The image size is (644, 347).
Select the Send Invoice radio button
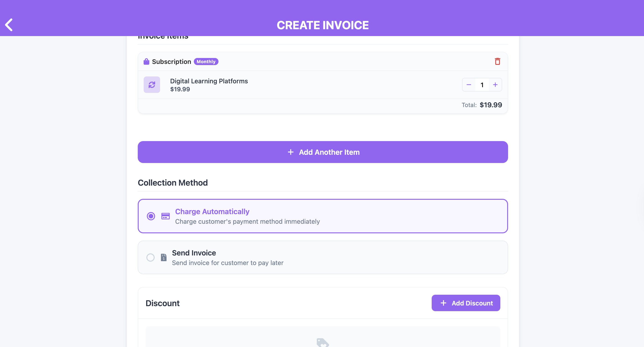(150, 257)
